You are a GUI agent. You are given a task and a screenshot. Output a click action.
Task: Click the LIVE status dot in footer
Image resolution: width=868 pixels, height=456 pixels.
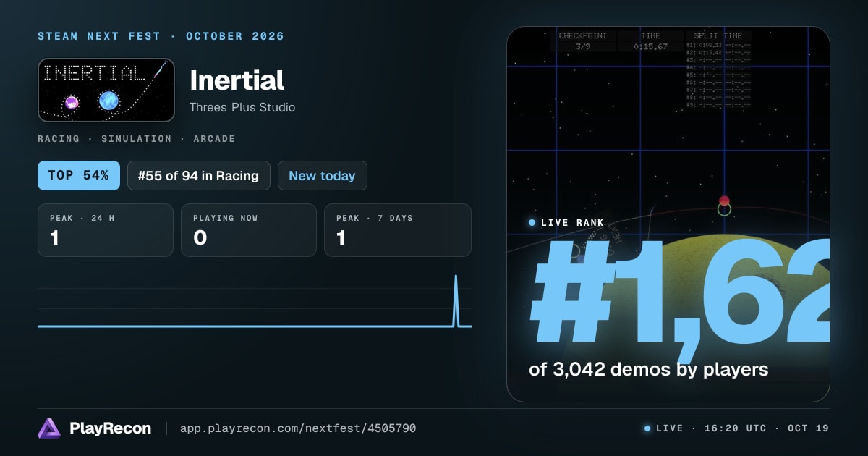[647, 428]
